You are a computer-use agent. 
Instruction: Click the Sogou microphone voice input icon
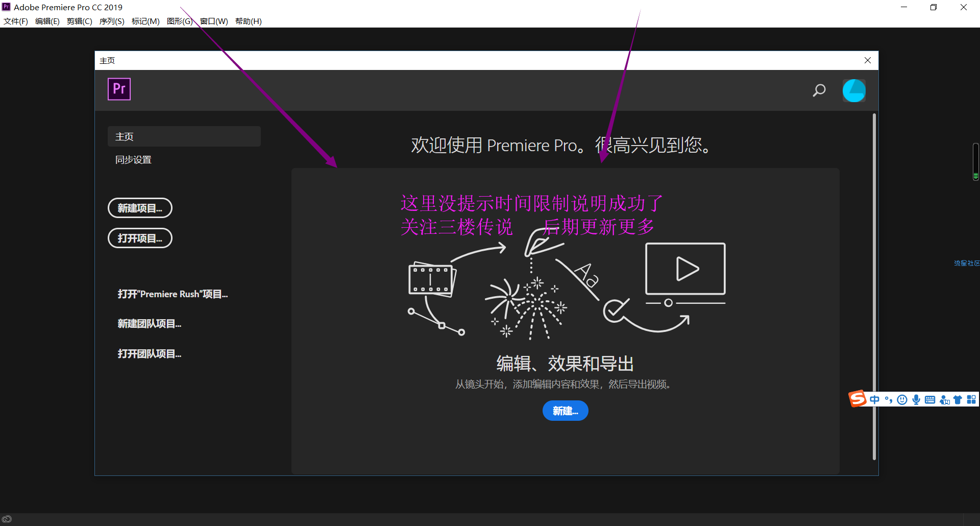[x=916, y=399]
